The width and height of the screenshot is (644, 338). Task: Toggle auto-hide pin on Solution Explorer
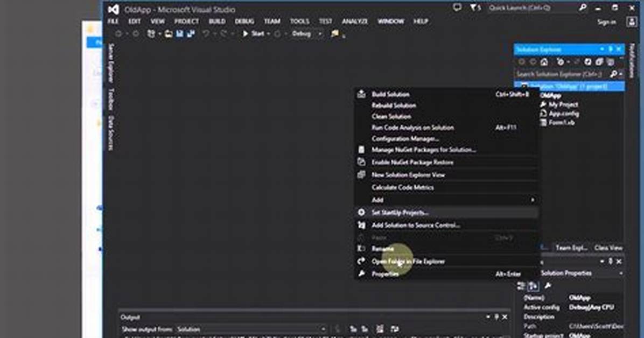point(611,50)
